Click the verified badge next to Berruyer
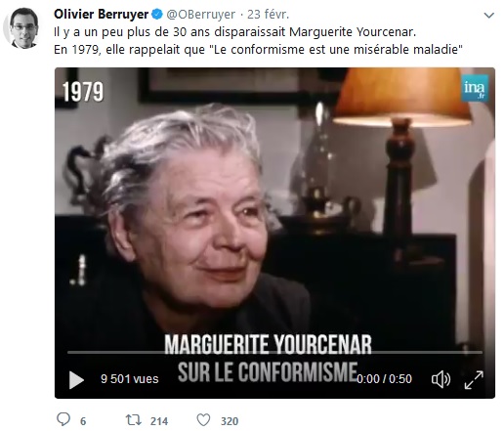This screenshot has height=431, width=504. coord(157,15)
